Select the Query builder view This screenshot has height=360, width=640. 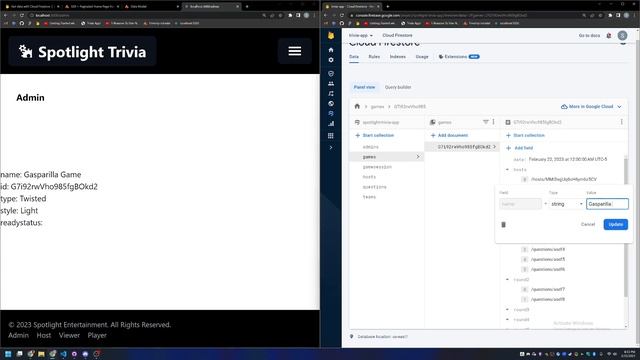click(398, 87)
